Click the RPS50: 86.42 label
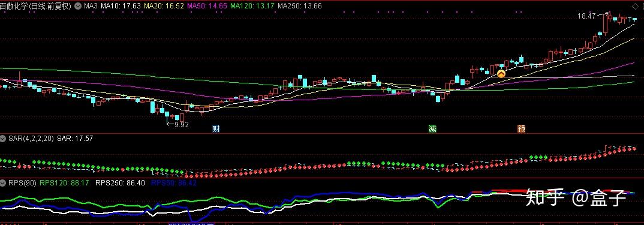 [x=174, y=182]
